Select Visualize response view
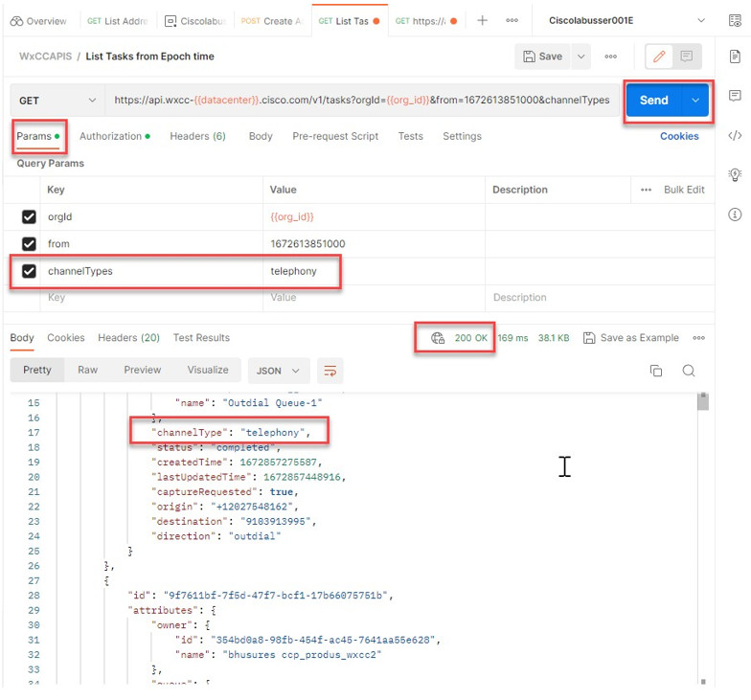The image size is (751, 700). coord(208,370)
